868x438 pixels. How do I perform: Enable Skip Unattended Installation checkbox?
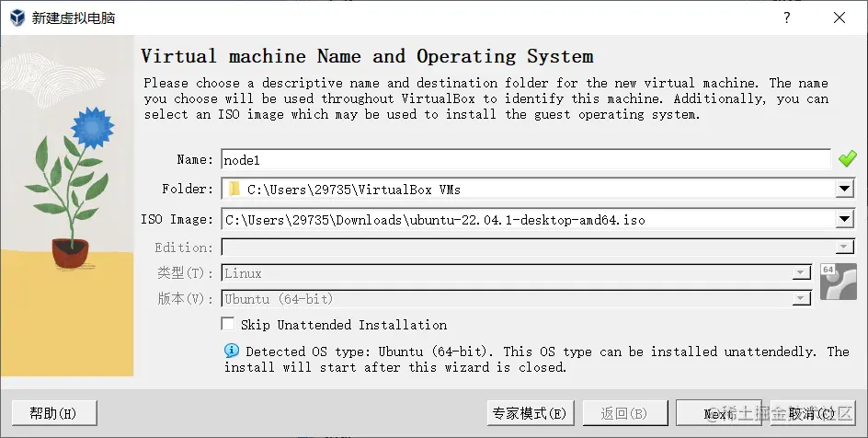tap(227, 324)
